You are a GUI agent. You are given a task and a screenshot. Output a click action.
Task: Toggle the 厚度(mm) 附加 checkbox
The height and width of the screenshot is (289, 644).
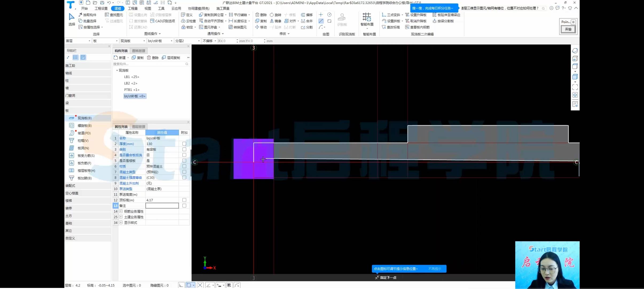point(184,144)
